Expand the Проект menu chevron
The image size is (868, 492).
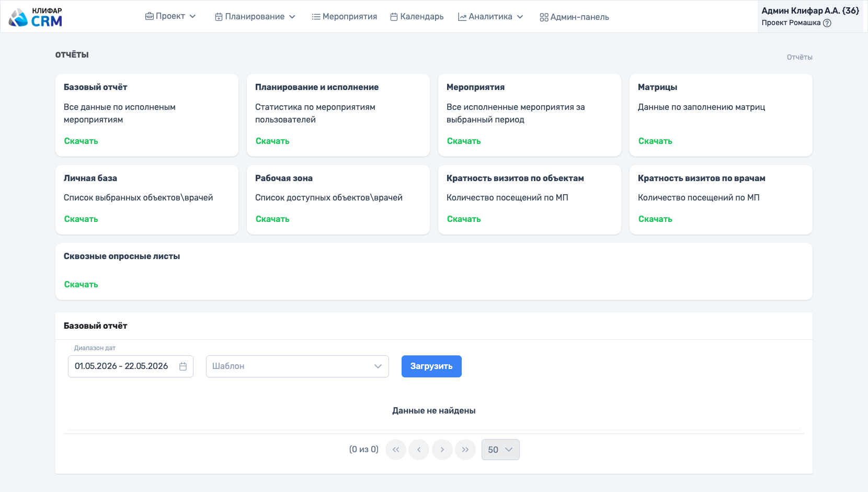point(192,16)
